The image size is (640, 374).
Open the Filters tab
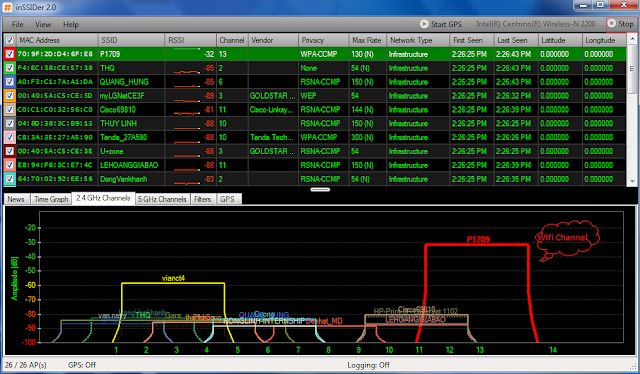click(x=202, y=199)
